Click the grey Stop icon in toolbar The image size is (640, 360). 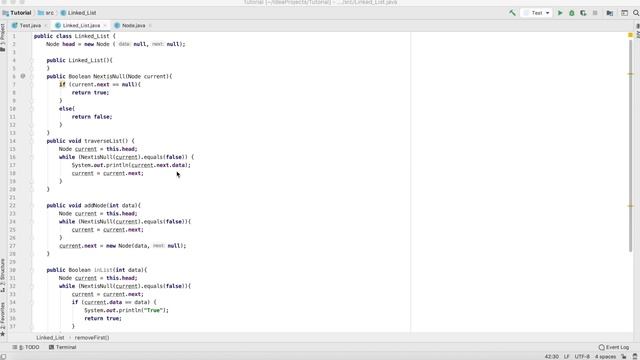pyautogui.click(x=595, y=13)
